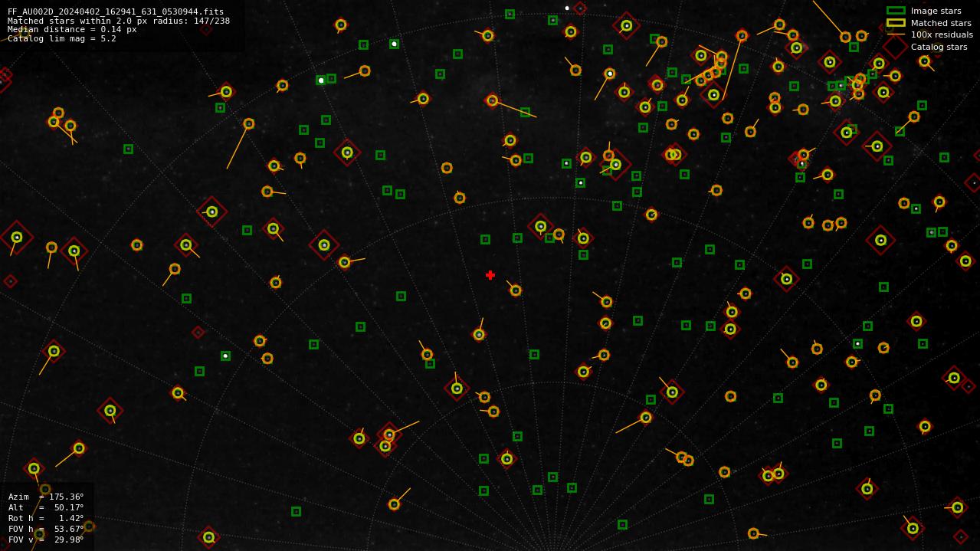Image resolution: width=980 pixels, height=551 pixels.
Task: Select the 'Image stars' legend label
Action: click(x=936, y=11)
